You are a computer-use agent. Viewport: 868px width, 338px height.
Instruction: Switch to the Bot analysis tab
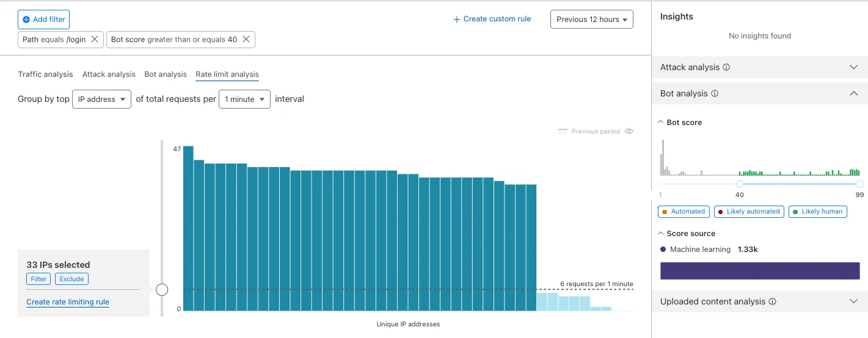tap(165, 74)
